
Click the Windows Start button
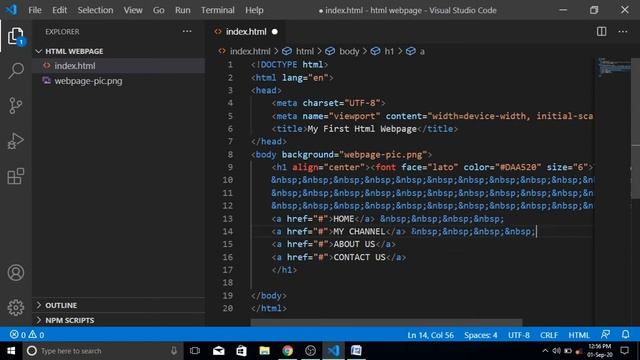click(11, 351)
